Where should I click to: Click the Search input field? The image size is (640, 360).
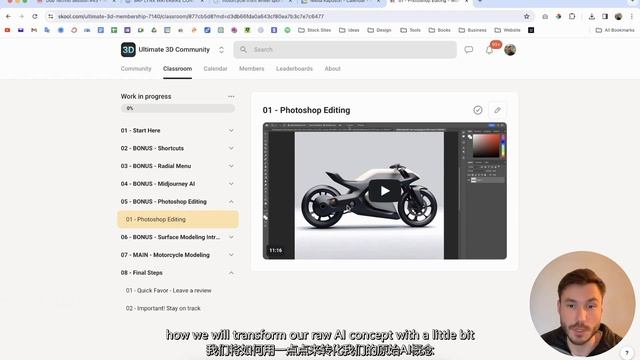tap(345, 50)
